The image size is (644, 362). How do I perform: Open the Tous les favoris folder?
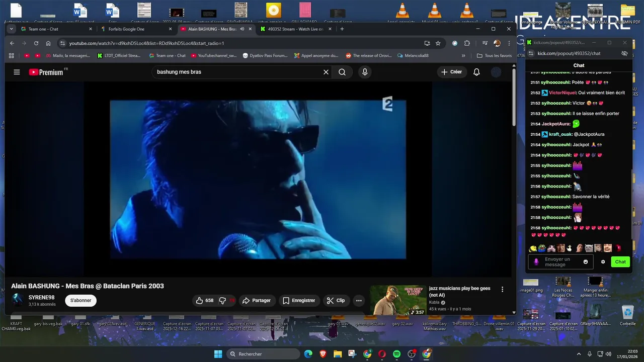pos(494,56)
